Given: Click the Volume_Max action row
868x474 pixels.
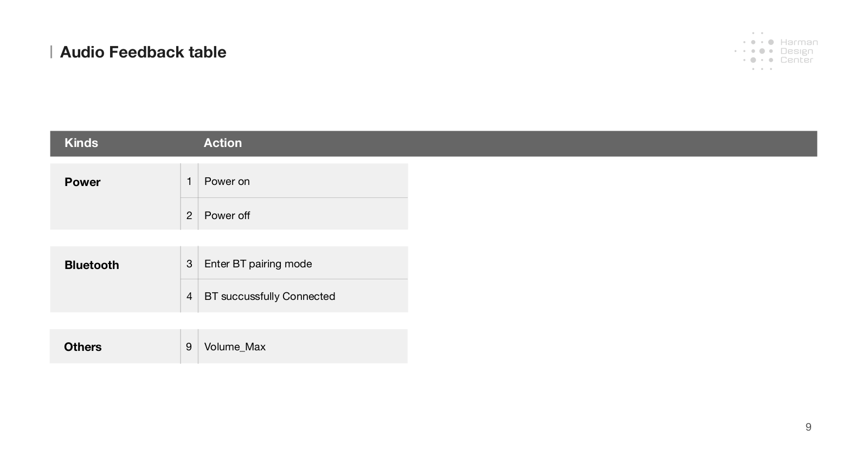Looking at the screenshot, I should click(303, 346).
